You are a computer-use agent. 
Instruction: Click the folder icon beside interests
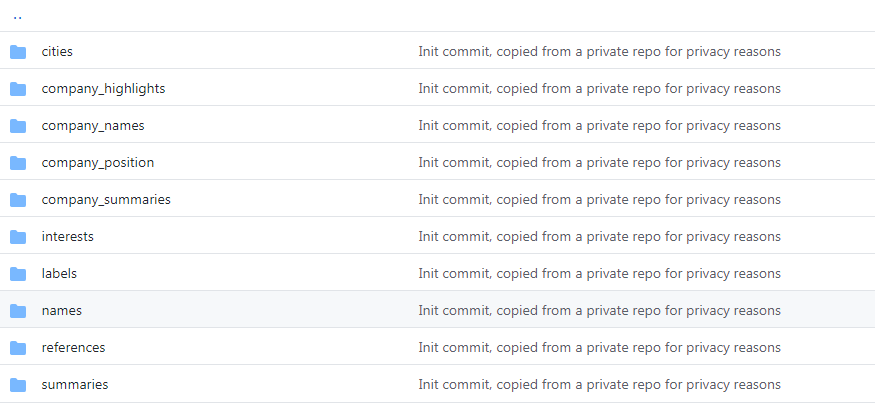click(x=18, y=237)
